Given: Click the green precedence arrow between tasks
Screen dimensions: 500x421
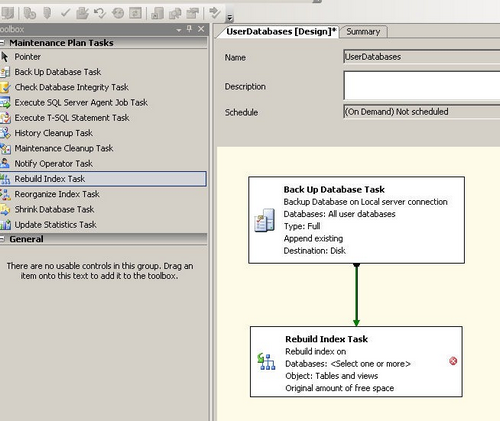Looking at the screenshot, I should (356, 295).
